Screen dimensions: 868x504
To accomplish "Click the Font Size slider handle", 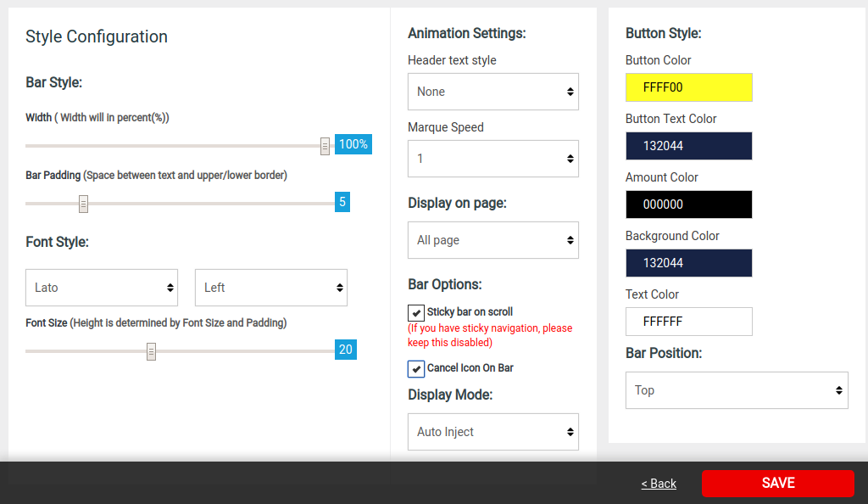I will (x=151, y=351).
